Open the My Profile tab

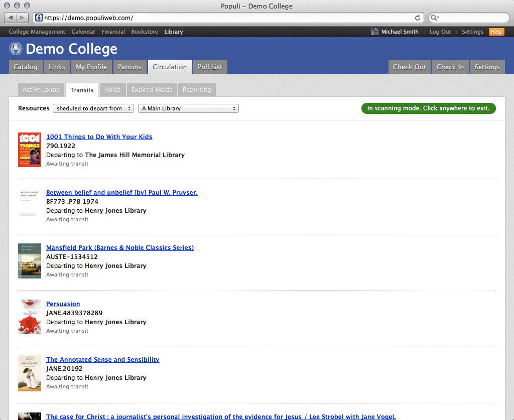pyautogui.click(x=91, y=67)
